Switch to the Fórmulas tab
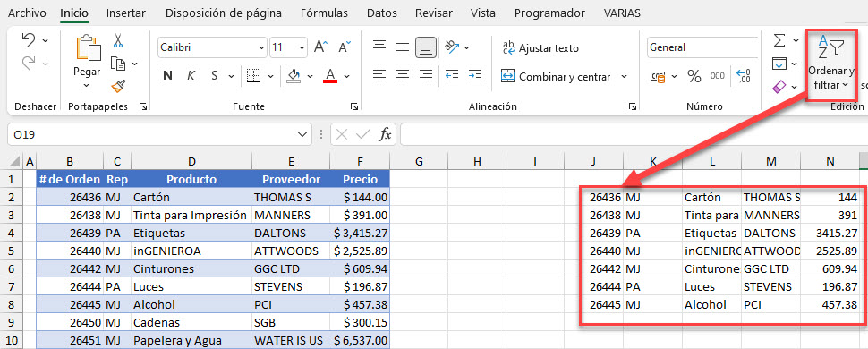The image size is (868, 349). (x=325, y=13)
